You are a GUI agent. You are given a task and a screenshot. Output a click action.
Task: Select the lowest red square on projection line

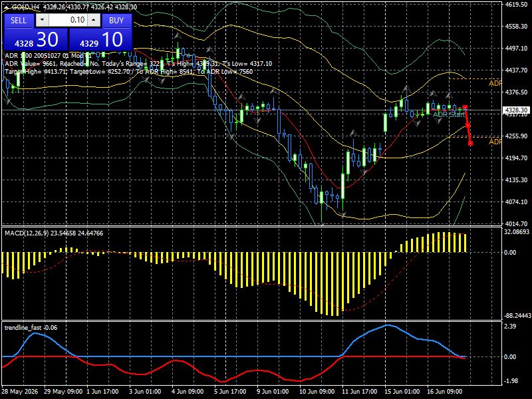pos(470,144)
